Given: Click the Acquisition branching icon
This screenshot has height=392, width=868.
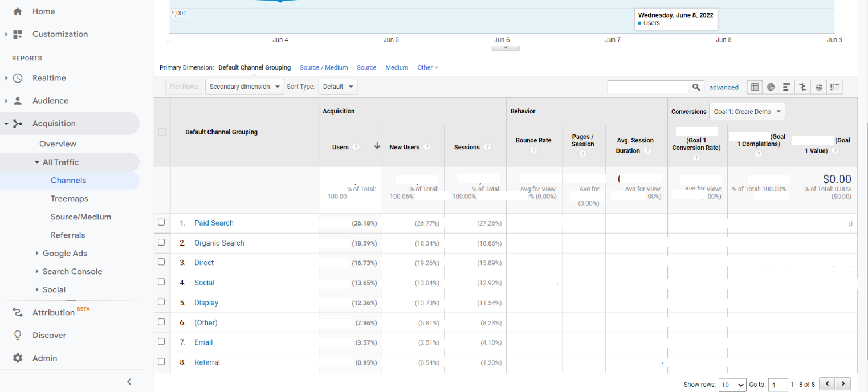Looking at the screenshot, I should tap(18, 124).
